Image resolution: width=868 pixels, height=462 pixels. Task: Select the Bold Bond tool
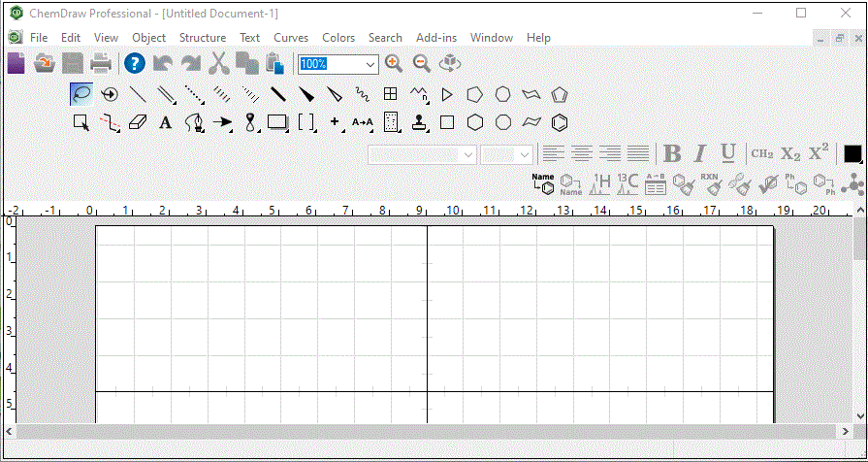[x=278, y=94]
